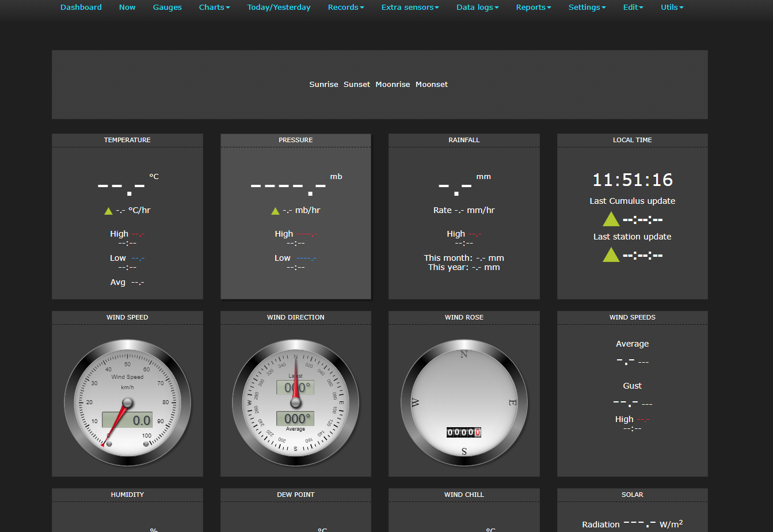Image resolution: width=773 pixels, height=532 pixels.
Task: Open the Utils dropdown menu
Action: 672,7
